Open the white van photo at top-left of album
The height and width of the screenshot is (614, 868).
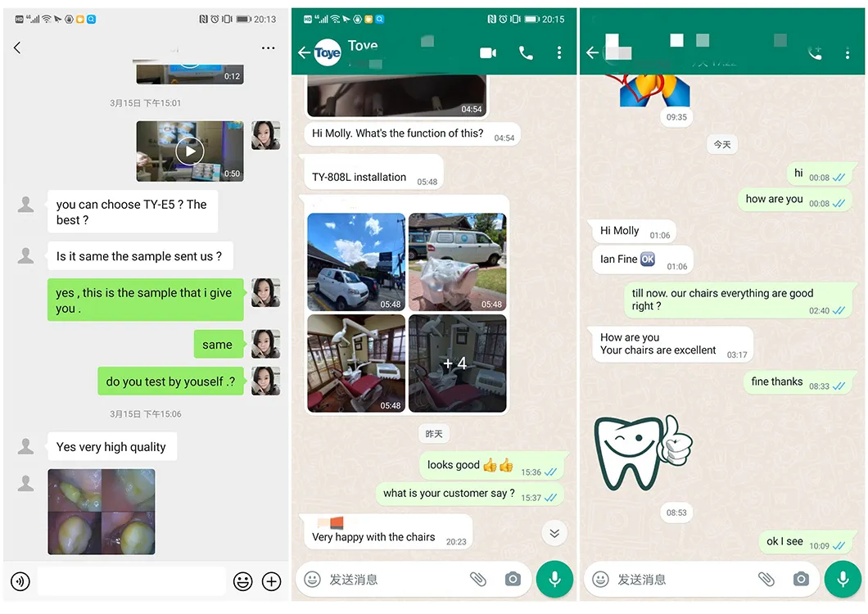(x=356, y=262)
